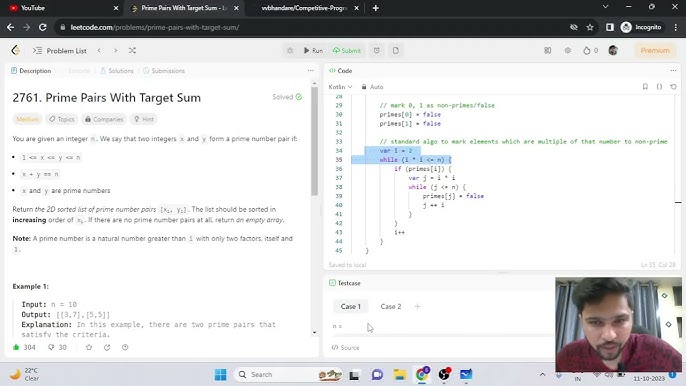Switch to the Solutions tab

[116, 70]
